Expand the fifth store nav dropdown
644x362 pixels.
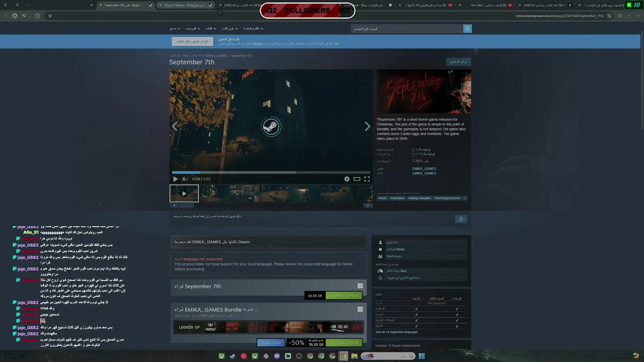(x=254, y=29)
